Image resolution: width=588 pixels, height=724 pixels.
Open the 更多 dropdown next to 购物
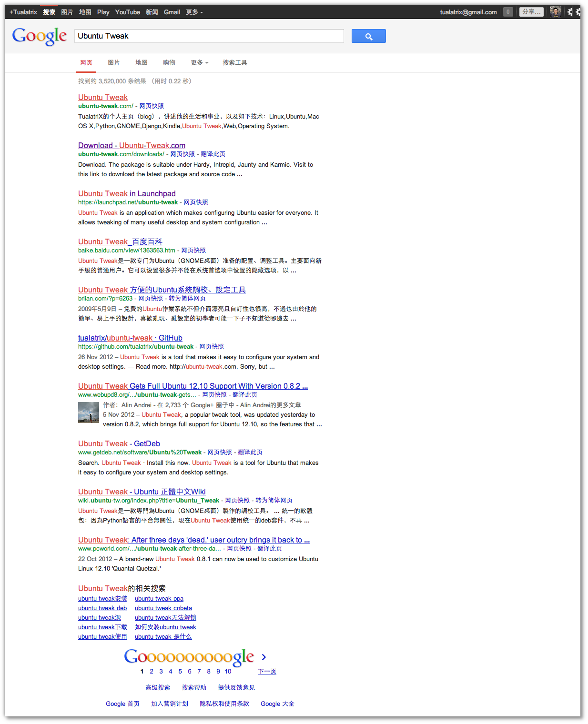point(199,62)
